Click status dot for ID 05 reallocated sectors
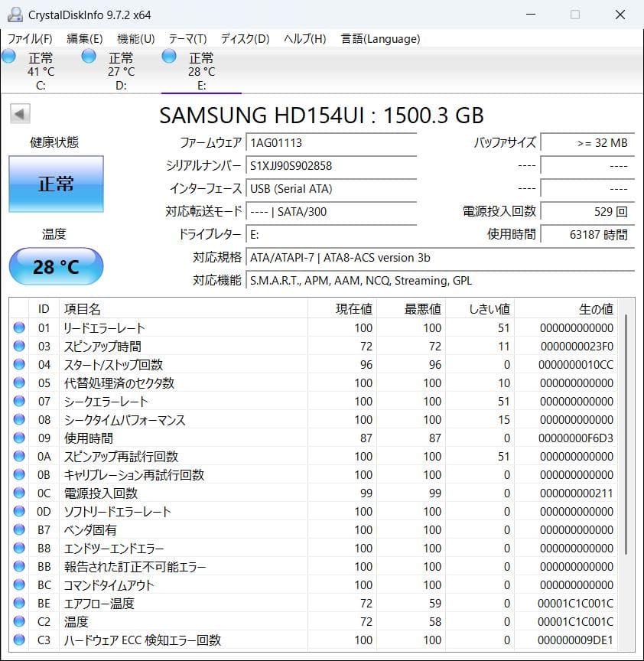Image resolution: width=644 pixels, height=661 pixels. pos(19,383)
